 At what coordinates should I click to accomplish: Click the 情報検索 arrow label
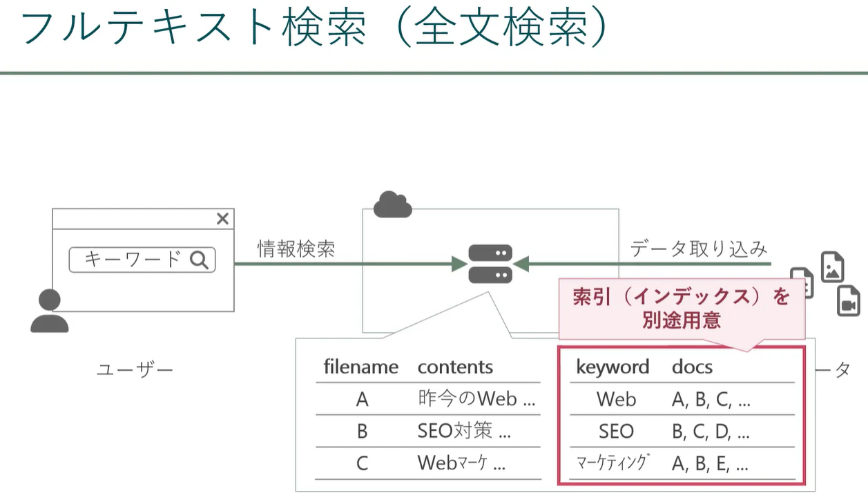[x=296, y=249]
